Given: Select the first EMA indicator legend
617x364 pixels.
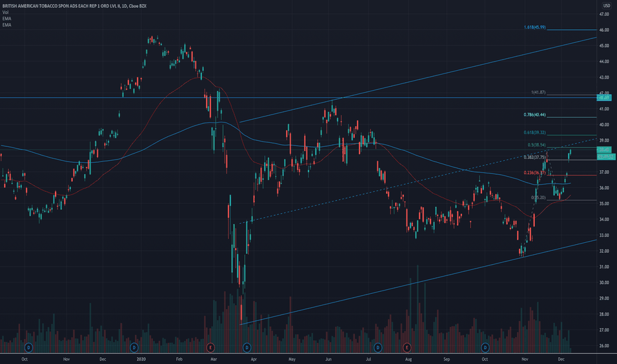Looking at the screenshot, I should (x=7, y=19).
